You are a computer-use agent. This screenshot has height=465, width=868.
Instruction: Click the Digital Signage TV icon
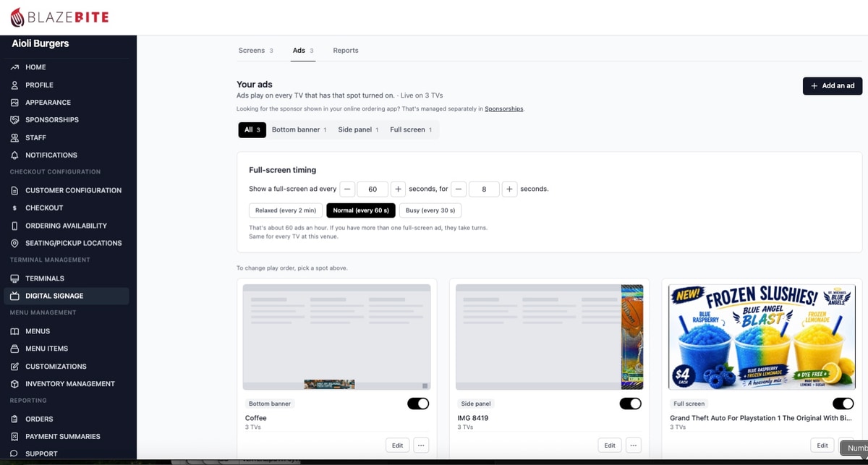point(14,296)
